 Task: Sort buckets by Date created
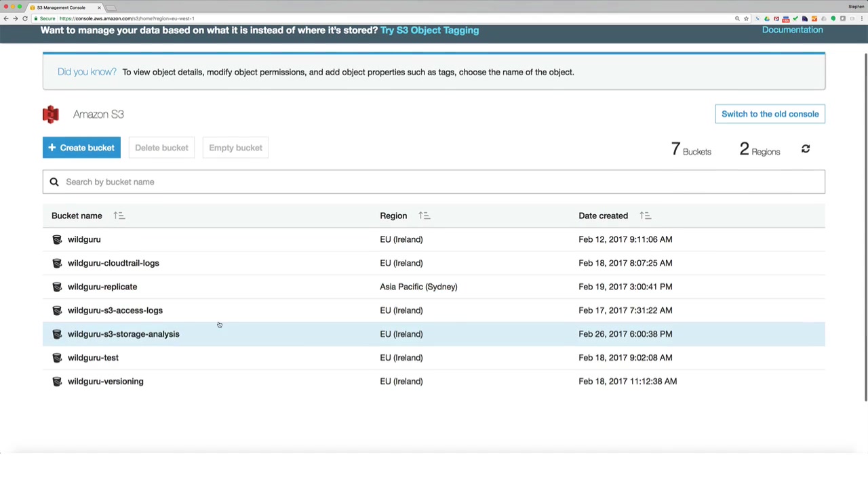pyautogui.click(x=646, y=216)
